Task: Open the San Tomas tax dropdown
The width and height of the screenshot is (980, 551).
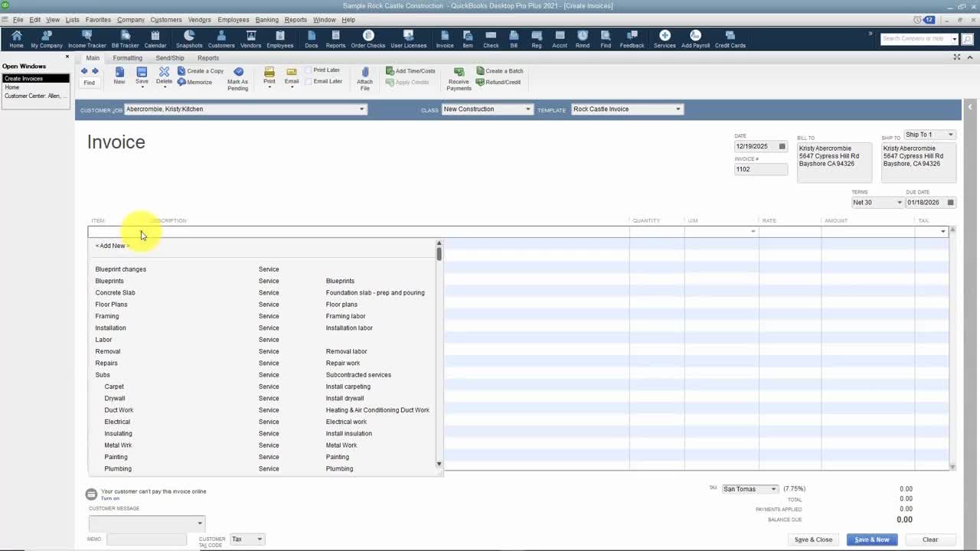Action: pos(773,489)
